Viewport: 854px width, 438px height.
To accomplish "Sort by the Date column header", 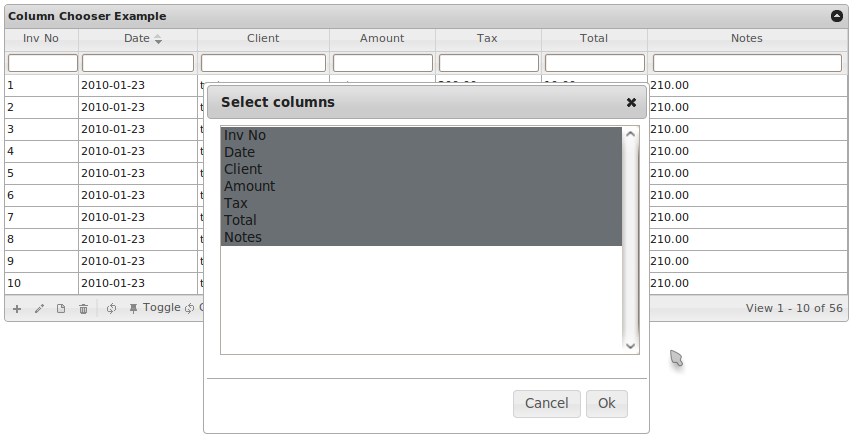I will 137,38.
